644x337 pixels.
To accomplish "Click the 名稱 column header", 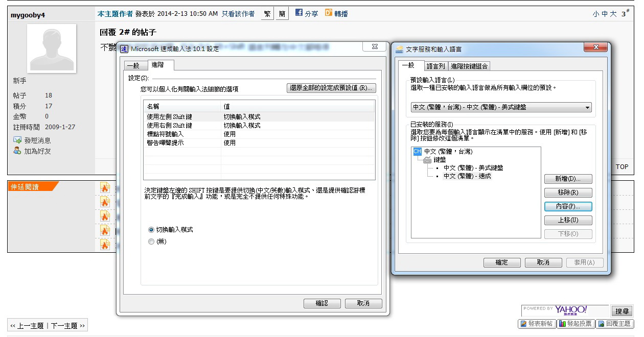I will tap(182, 107).
